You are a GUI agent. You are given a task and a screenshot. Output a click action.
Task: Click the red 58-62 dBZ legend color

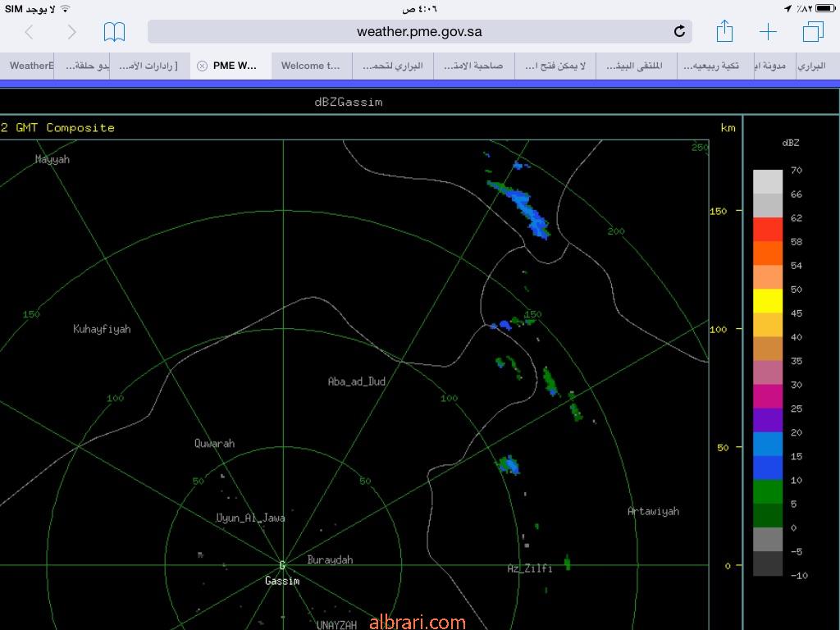(x=768, y=230)
